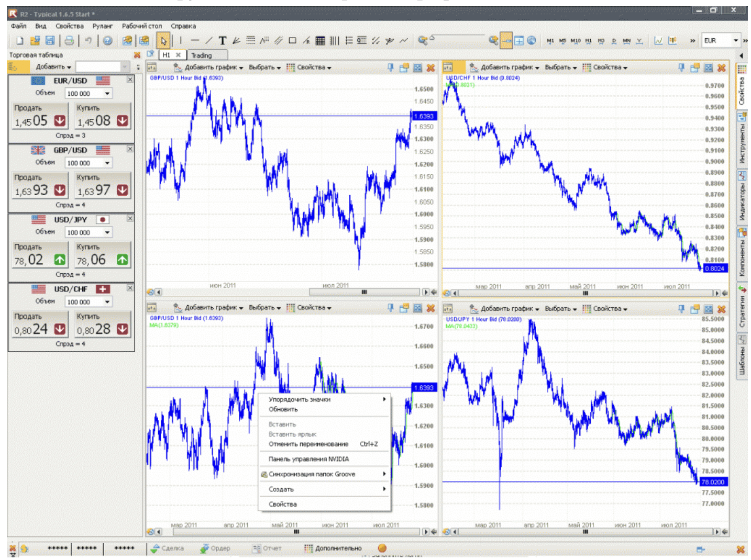Pin the top-left GBP/USD chart panel
Screen dimensions: 751x560
coord(391,68)
